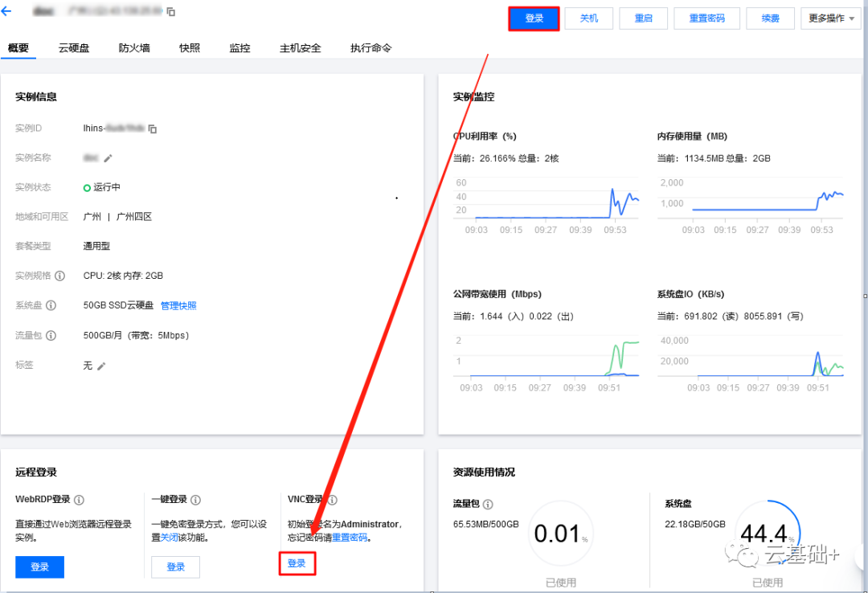Click the 运行中 status text

107,187
